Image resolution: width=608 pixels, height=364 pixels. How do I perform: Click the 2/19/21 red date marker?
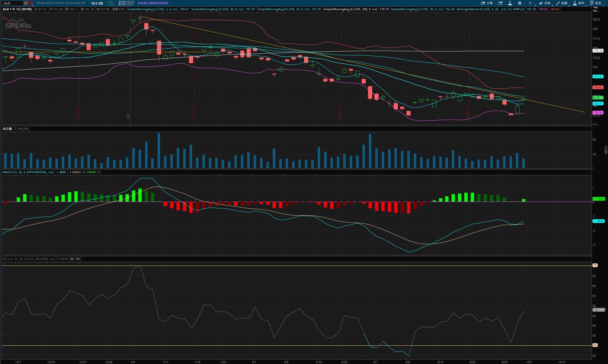[x=340, y=114]
